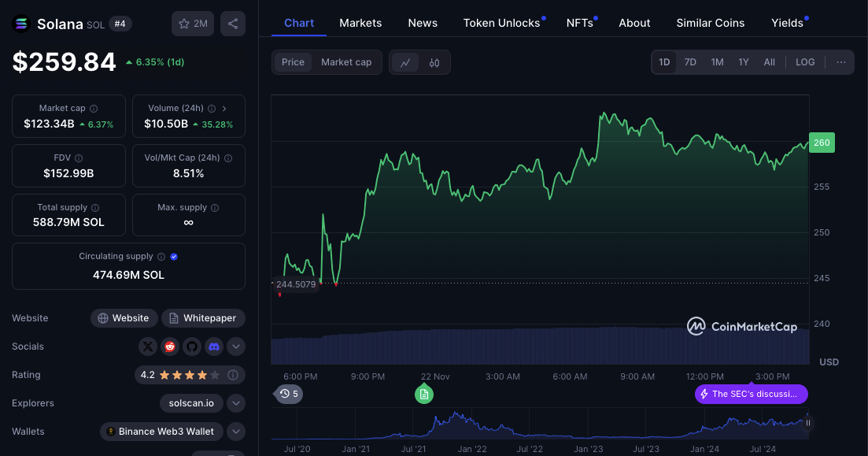Open the Markets tab
Screen dimensions: 868x456
coord(360,24)
